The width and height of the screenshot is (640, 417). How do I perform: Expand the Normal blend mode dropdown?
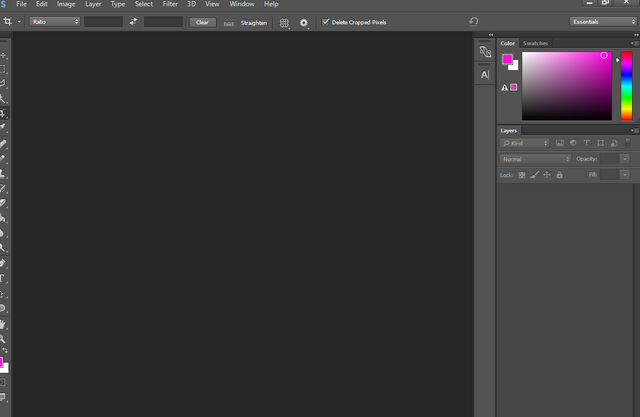[x=535, y=159]
